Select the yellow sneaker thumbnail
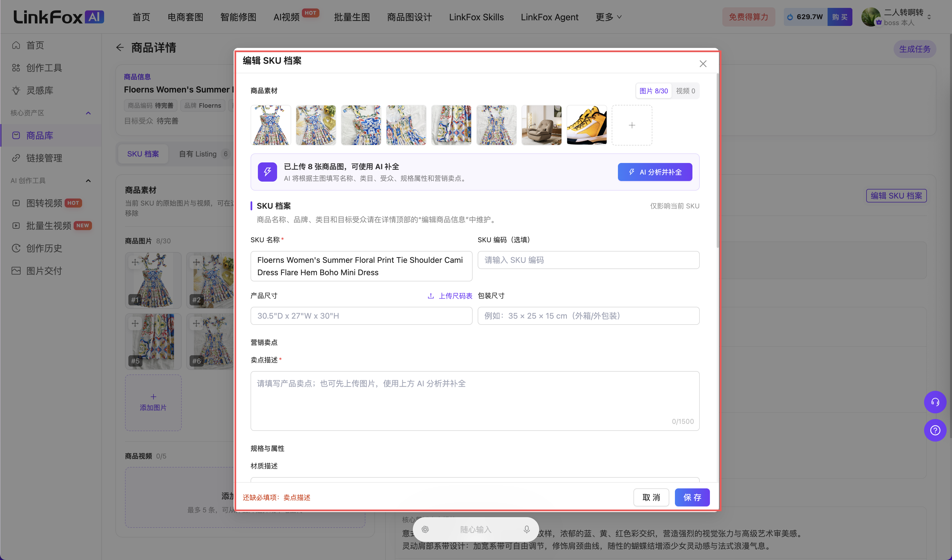 click(586, 125)
